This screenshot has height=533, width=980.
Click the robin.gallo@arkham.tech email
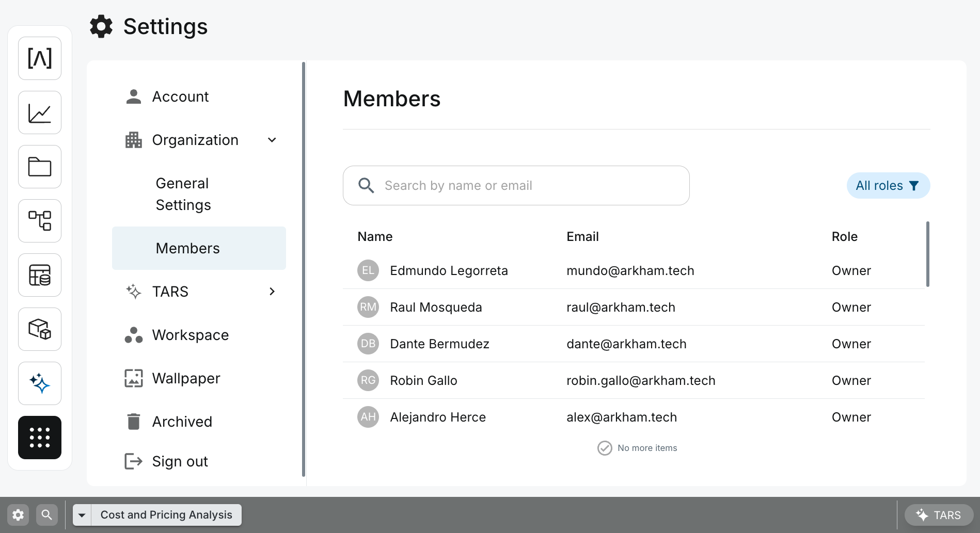click(x=641, y=380)
